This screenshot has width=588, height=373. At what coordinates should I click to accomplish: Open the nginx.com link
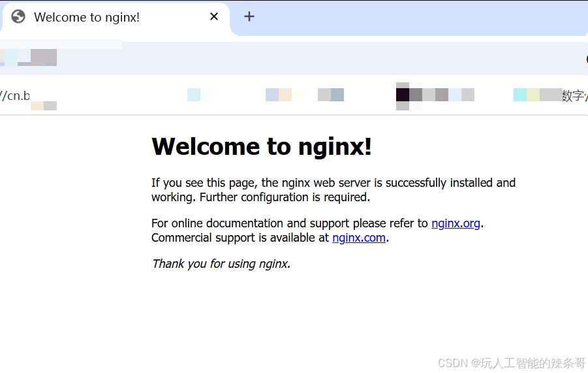[359, 238]
